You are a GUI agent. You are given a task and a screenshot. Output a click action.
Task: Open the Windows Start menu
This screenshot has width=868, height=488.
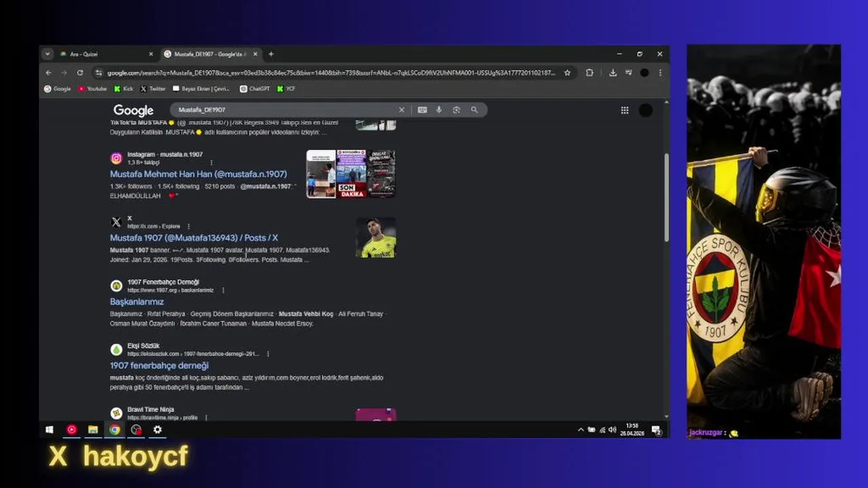click(50, 430)
